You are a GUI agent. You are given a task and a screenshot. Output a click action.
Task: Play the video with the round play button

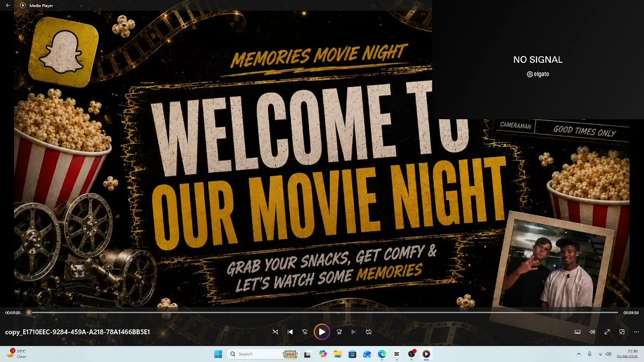(321, 332)
